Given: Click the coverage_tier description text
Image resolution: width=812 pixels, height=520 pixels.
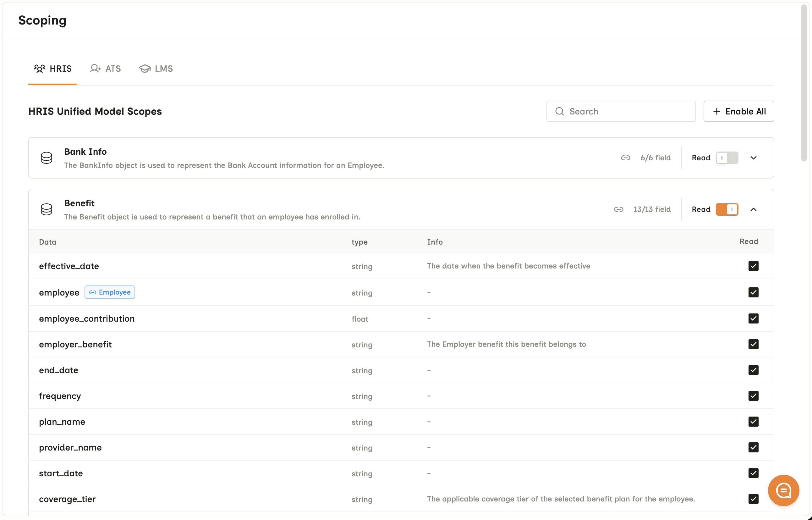Looking at the screenshot, I should point(561,499).
